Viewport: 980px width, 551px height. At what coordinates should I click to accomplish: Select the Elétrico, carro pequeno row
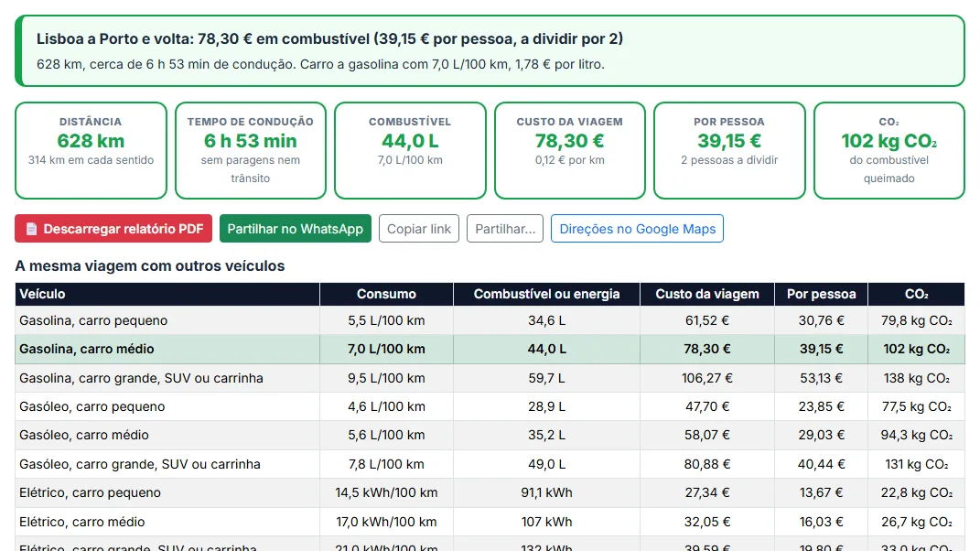tap(490, 492)
